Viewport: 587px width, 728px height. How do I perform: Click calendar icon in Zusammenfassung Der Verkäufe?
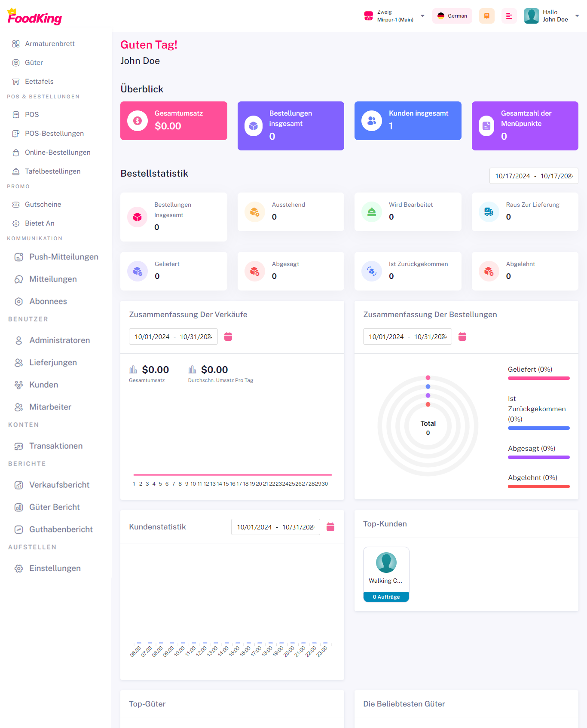228,336
